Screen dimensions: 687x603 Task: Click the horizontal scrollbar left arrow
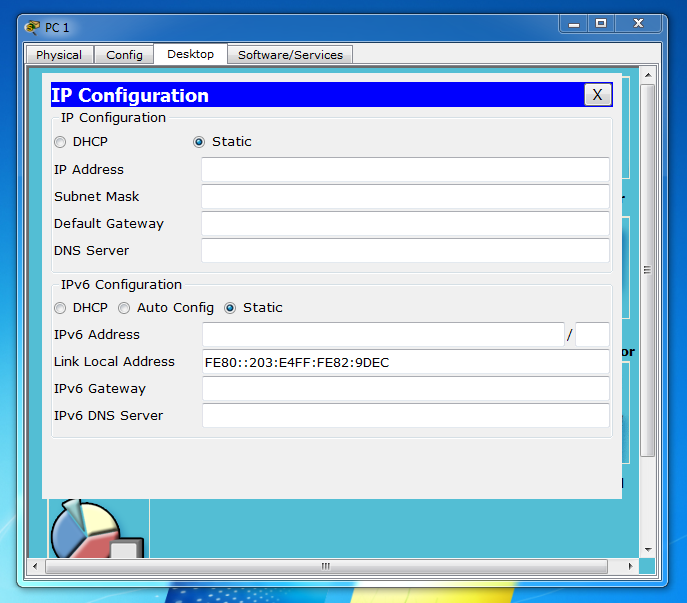(x=35, y=566)
